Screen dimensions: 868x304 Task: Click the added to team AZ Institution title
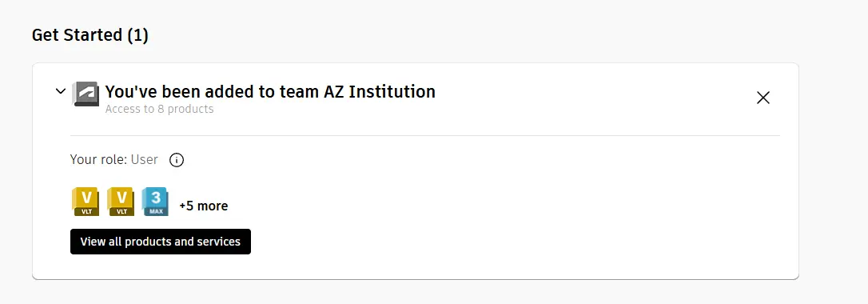270,91
